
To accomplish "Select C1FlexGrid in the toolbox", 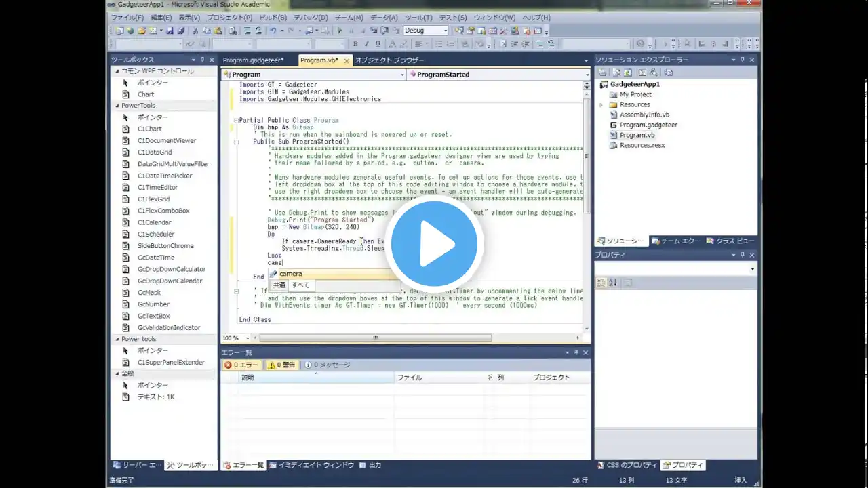I will (x=153, y=199).
